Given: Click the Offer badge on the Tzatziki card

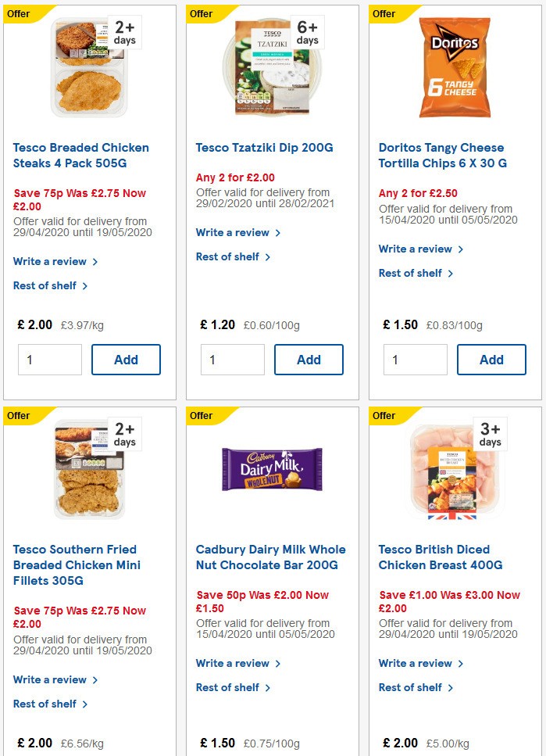Looking at the screenshot, I should pos(200,13).
